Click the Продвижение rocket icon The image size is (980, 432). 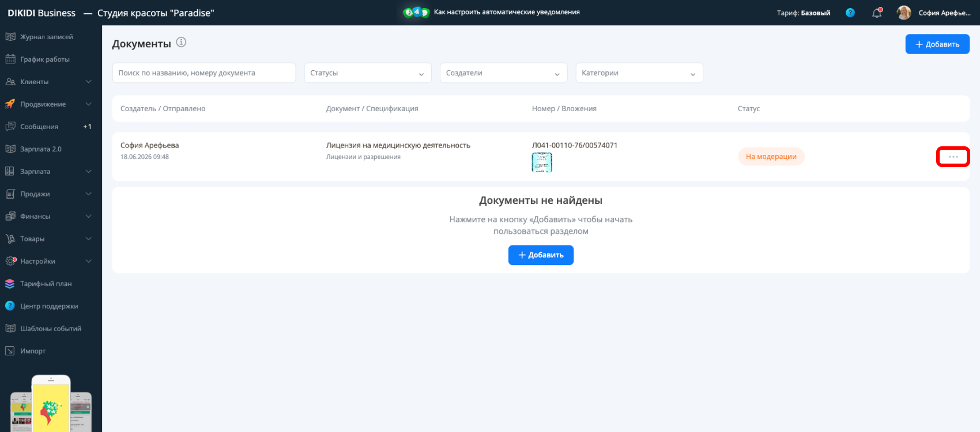(x=10, y=104)
